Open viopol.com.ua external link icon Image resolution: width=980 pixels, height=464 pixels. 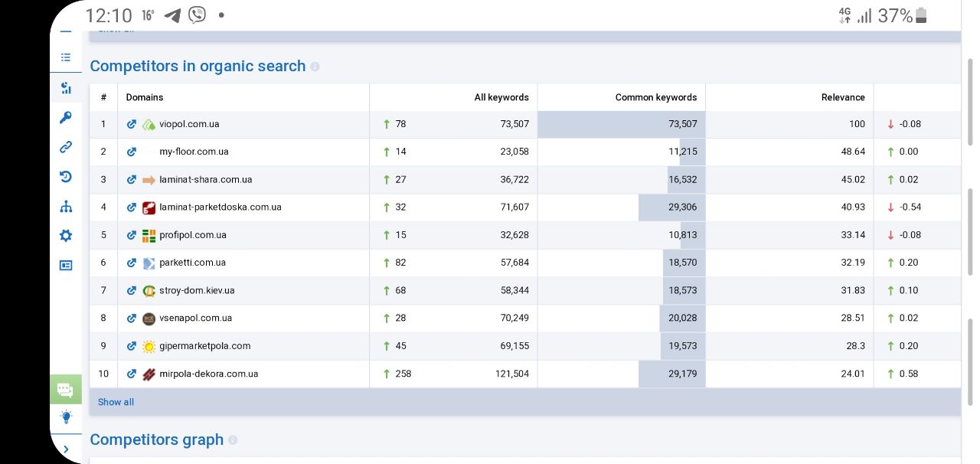coord(132,124)
